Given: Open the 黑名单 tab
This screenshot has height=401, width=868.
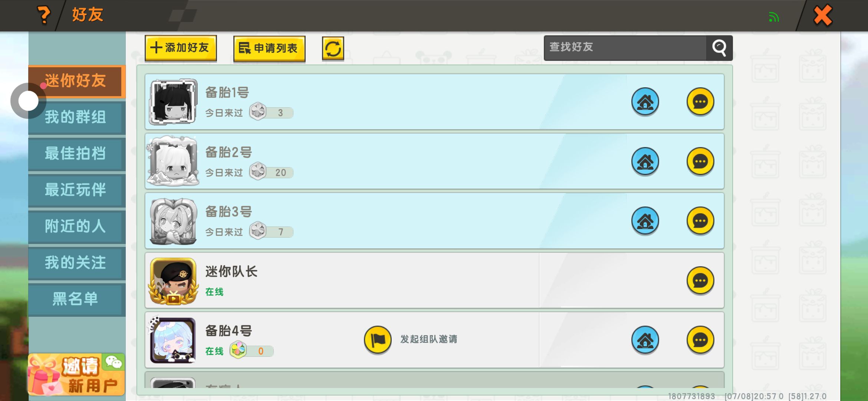Looking at the screenshot, I should (x=75, y=299).
